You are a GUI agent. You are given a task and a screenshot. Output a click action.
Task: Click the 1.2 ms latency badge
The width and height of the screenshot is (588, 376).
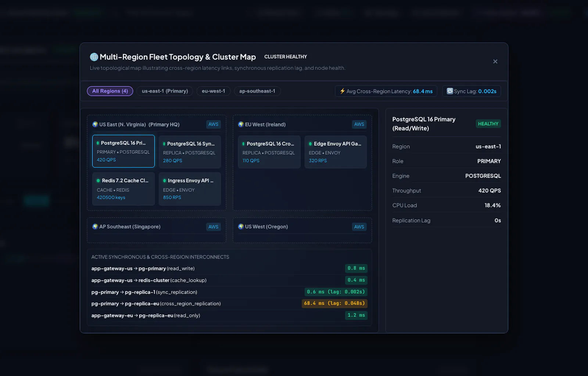point(356,315)
